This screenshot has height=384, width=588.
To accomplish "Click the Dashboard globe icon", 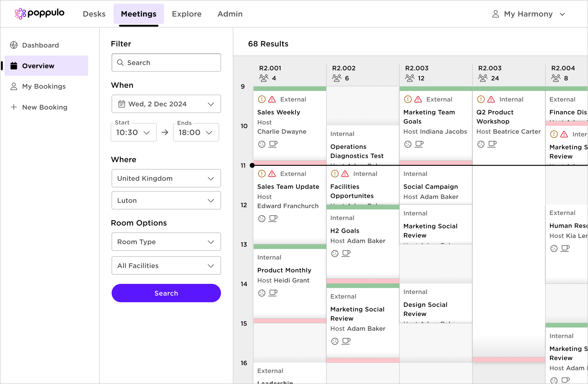I will click(14, 45).
